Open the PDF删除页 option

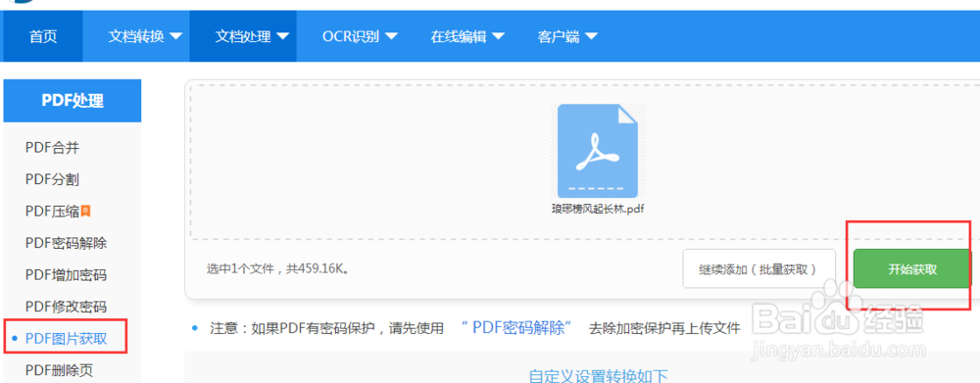point(60,370)
